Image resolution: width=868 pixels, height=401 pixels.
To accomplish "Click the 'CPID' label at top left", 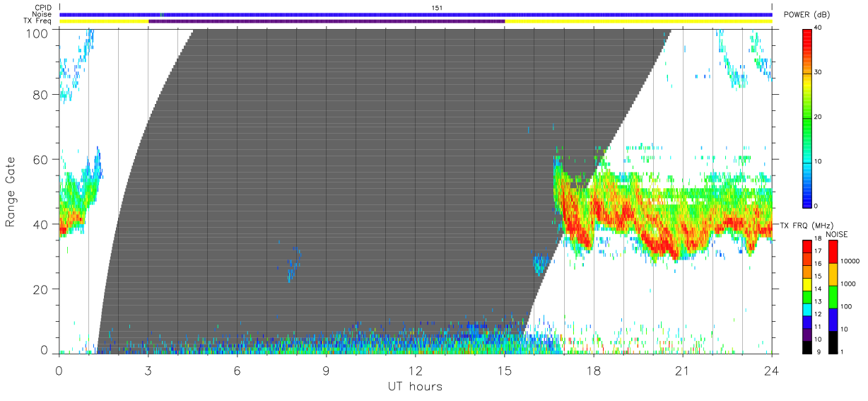I will click(x=44, y=8).
